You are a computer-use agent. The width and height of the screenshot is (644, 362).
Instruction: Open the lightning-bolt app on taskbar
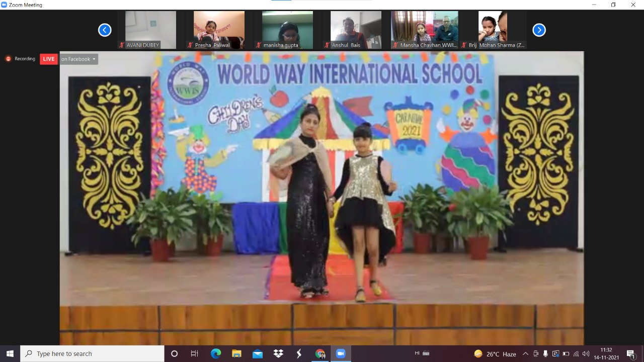(299, 353)
